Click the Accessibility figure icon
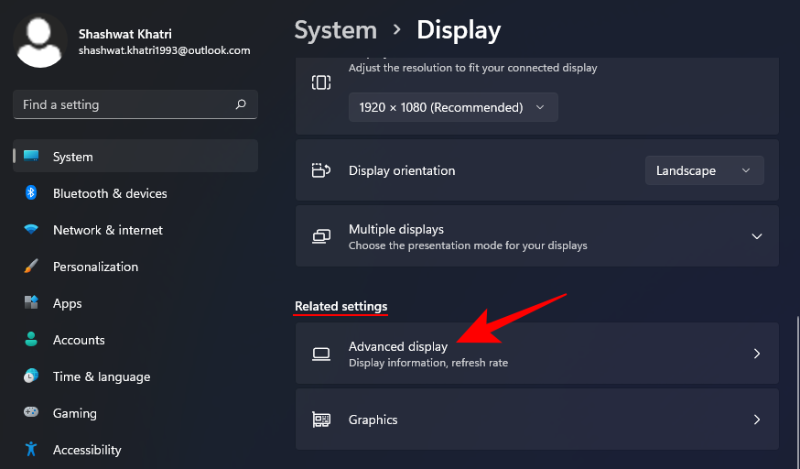The width and height of the screenshot is (800, 469). [31, 450]
